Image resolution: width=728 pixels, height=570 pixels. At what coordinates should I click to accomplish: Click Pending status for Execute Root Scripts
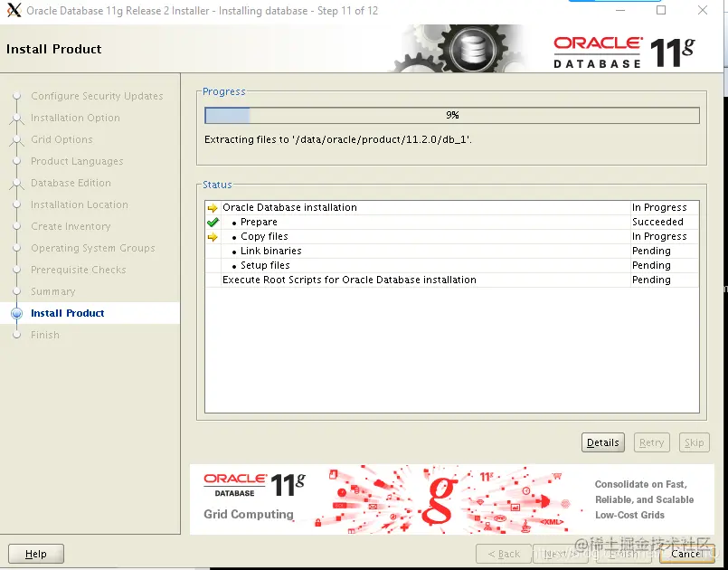click(x=651, y=280)
